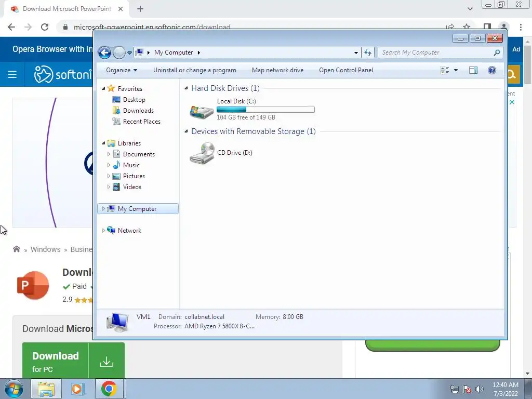Open Documents library
This screenshot has width=532, height=399.
click(139, 154)
